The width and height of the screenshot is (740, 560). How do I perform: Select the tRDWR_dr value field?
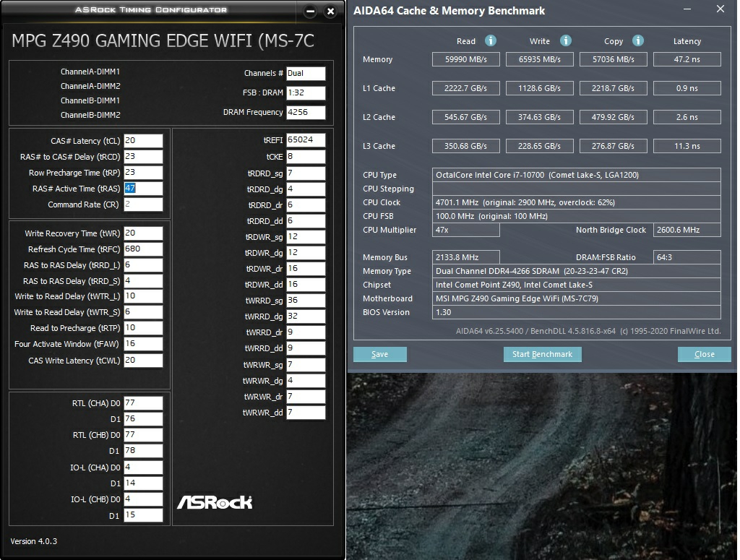[x=306, y=269]
